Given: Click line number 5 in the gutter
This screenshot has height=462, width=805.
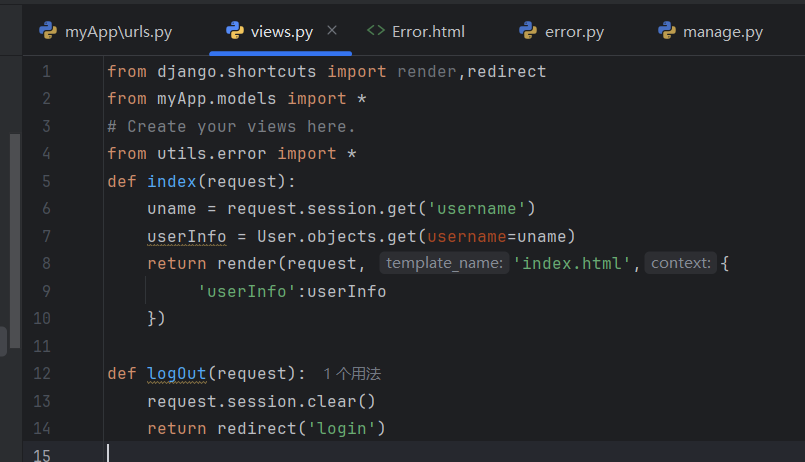Looking at the screenshot, I should coord(46,181).
